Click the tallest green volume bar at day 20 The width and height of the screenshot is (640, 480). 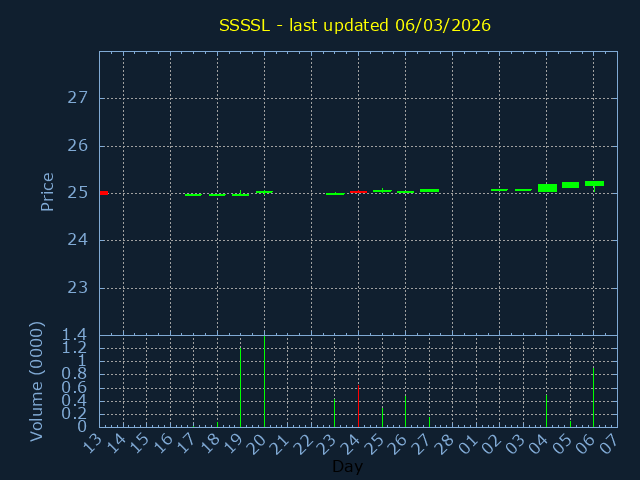point(264,380)
